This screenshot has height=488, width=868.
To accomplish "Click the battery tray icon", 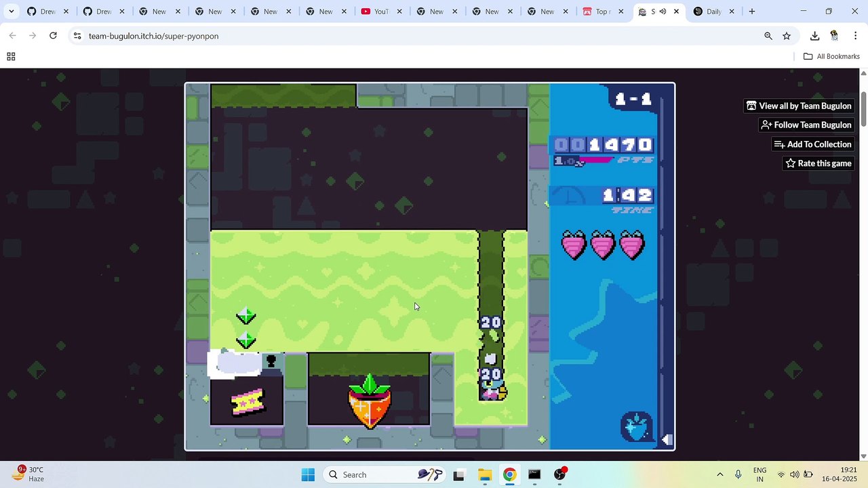I will [x=808, y=474].
